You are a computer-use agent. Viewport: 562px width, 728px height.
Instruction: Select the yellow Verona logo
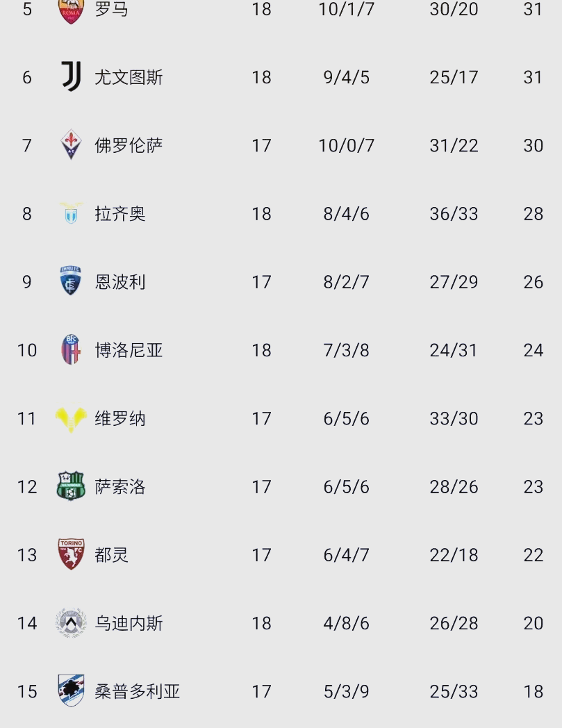71,419
